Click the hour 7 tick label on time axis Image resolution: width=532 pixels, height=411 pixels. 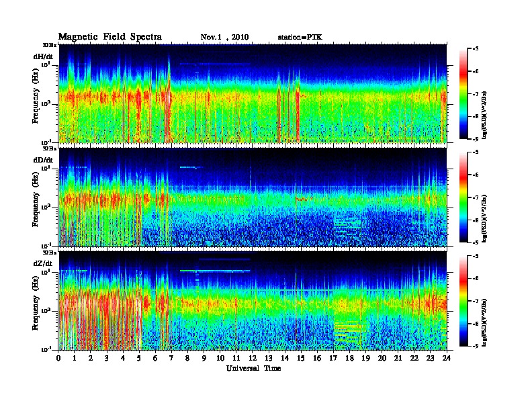171,359
